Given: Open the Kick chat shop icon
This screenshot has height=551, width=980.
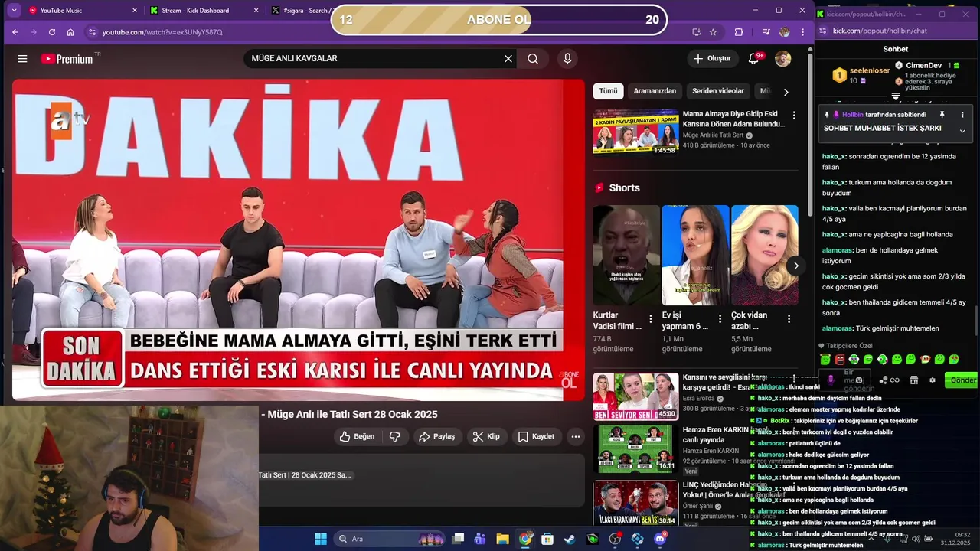Looking at the screenshot, I should point(913,380).
